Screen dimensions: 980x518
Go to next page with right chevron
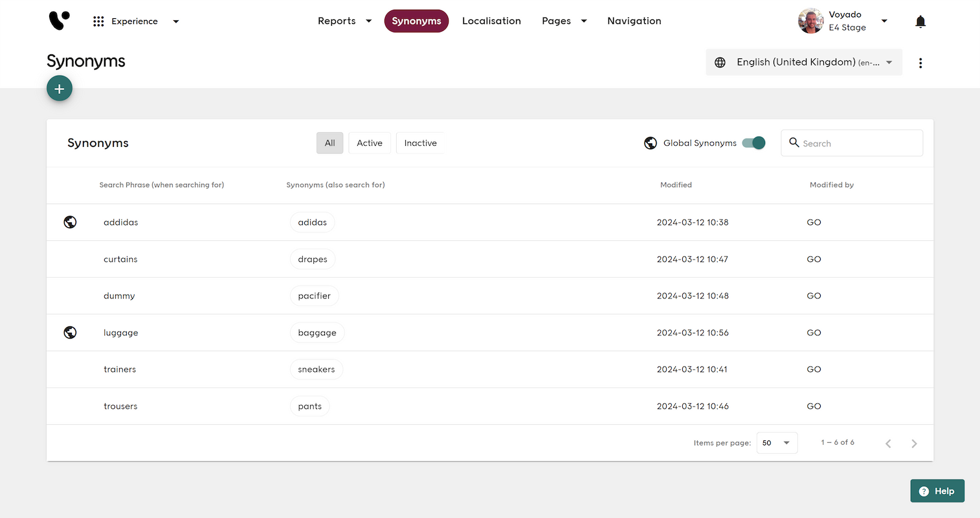914,444
